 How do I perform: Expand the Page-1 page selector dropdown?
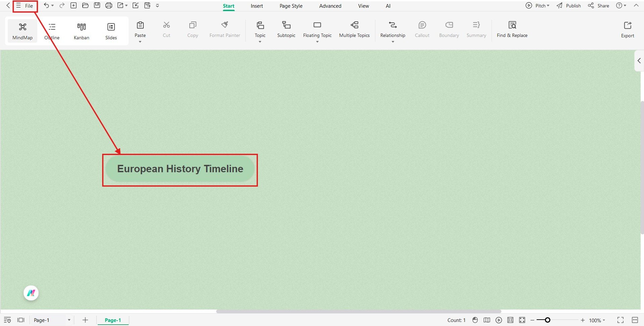(x=69, y=320)
